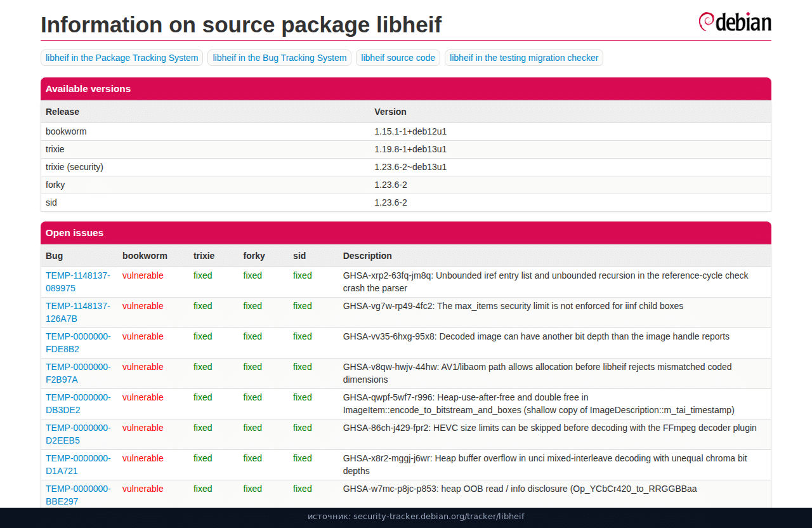The width and height of the screenshot is (812, 528).
Task: Open libheif in the Bug Tracking System
Action: click(280, 58)
